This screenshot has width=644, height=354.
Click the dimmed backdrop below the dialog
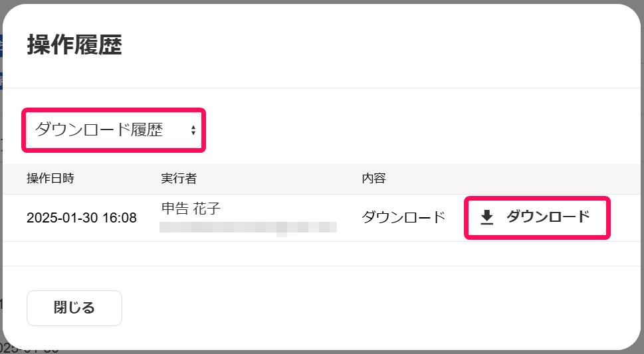click(332, 351)
